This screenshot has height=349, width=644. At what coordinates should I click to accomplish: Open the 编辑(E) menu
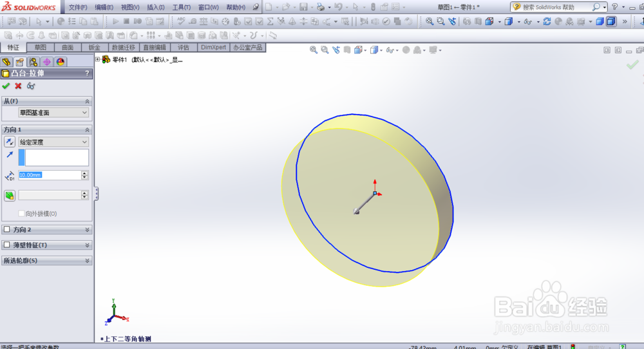[104, 7]
